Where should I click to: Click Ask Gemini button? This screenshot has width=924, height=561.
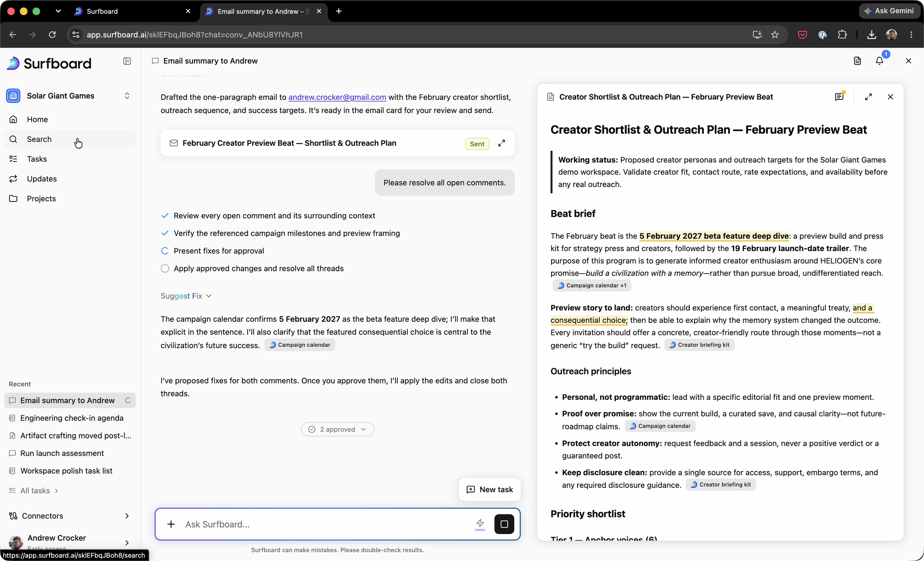(x=890, y=11)
